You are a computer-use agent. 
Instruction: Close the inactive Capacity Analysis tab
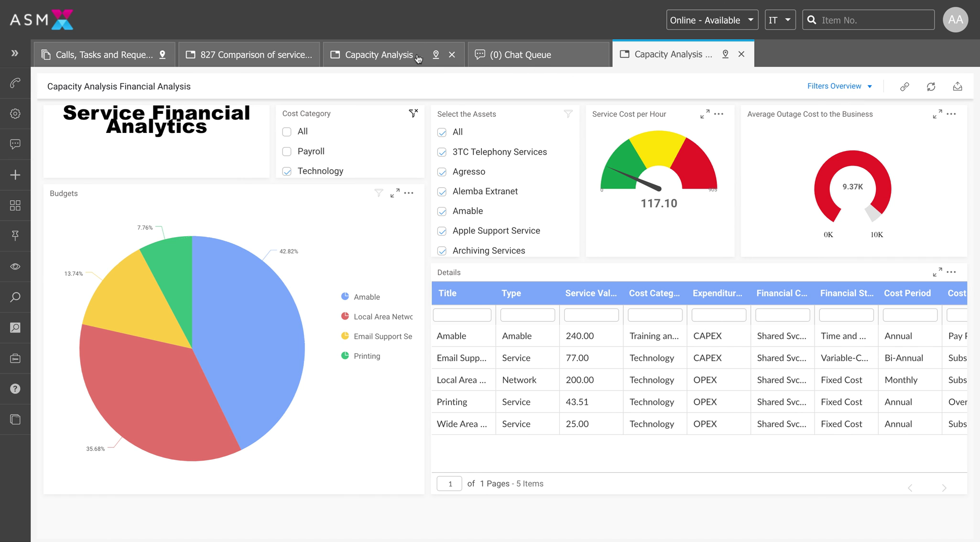(x=452, y=54)
